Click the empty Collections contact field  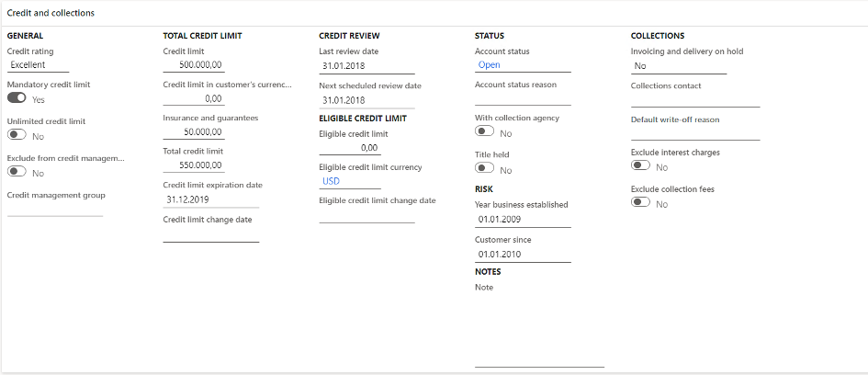click(x=694, y=100)
